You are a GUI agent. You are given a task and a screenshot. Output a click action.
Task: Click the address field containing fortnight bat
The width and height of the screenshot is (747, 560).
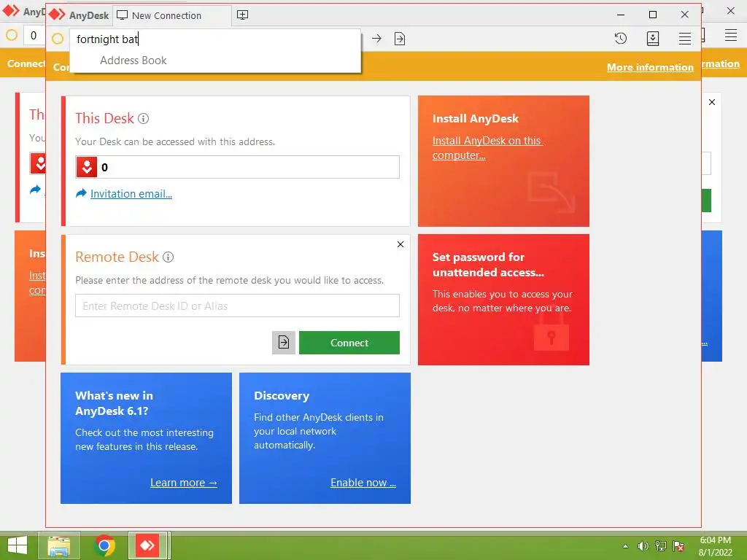215,39
